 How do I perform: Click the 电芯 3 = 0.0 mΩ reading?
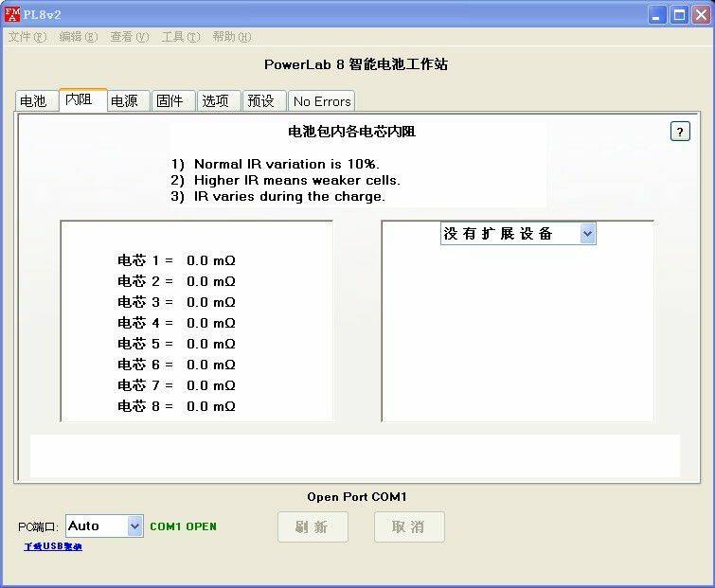(176, 302)
